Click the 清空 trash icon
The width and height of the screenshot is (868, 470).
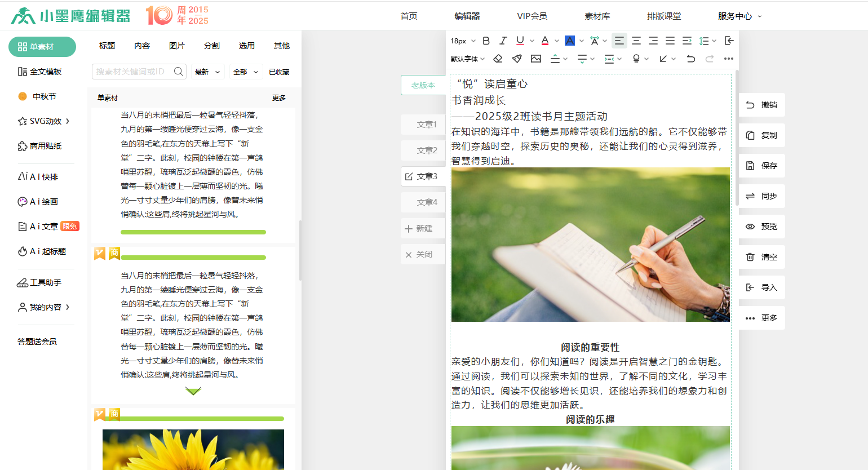click(750, 257)
